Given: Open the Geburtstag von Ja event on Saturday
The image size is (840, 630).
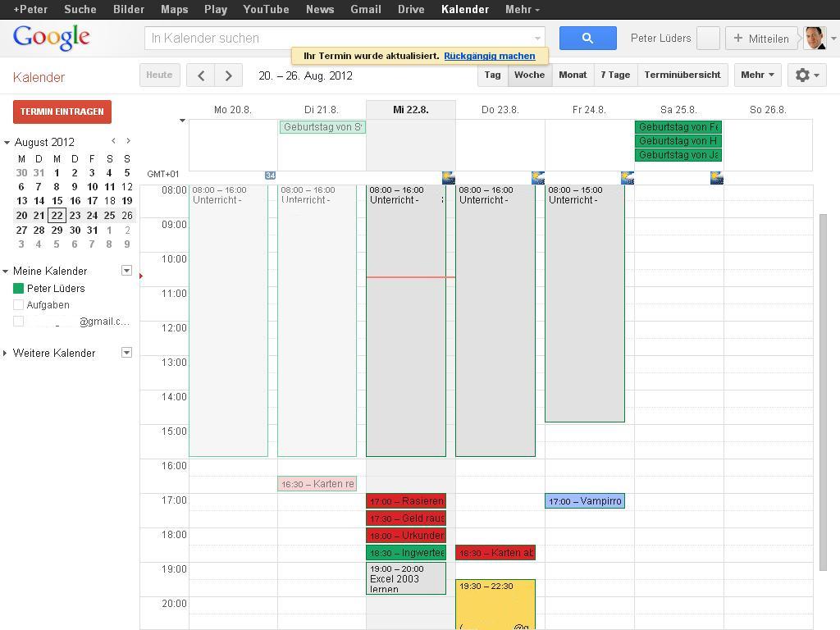Looking at the screenshot, I should [678, 155].
